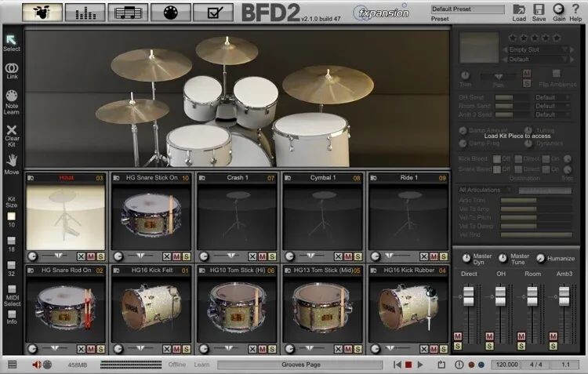
Task: Solo the Crash 1 slot
Action: click(x=272, y=256)
